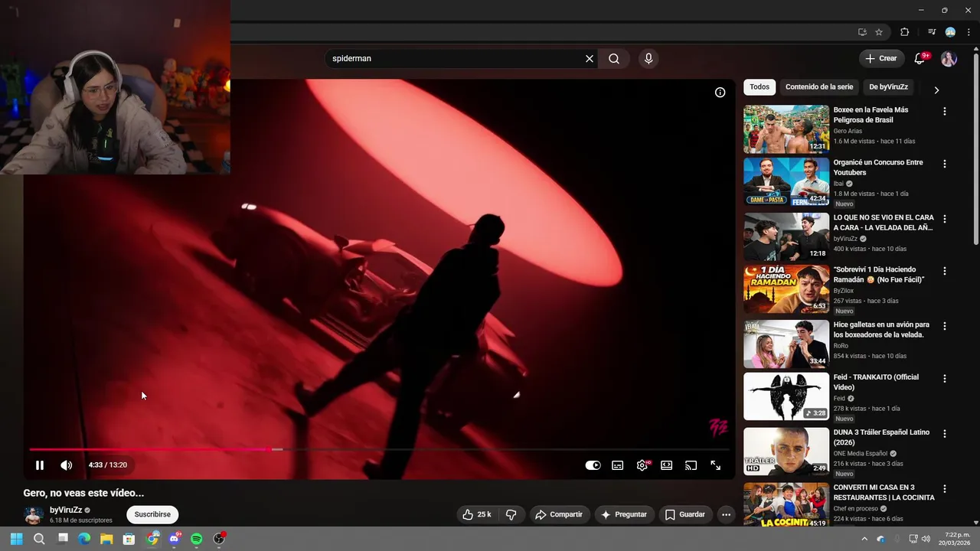980x551 pixels.
Task: Start voice search with the microphone icon
Action: pos(648,58)
